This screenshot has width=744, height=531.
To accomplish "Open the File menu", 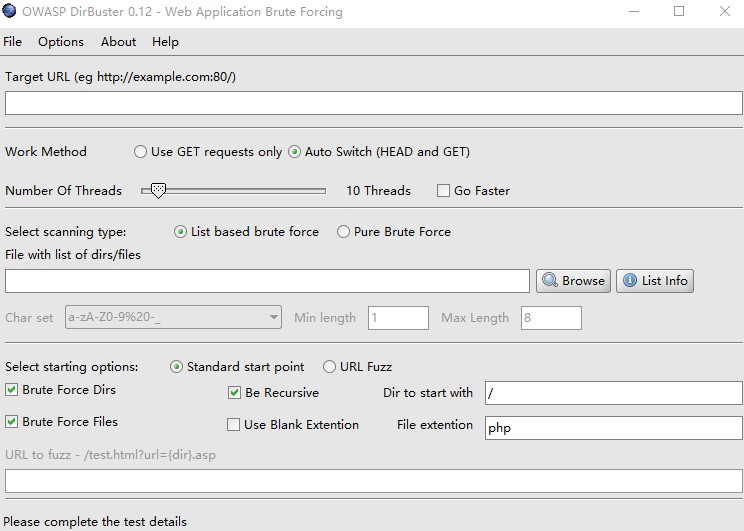I will tap(12, 42).
